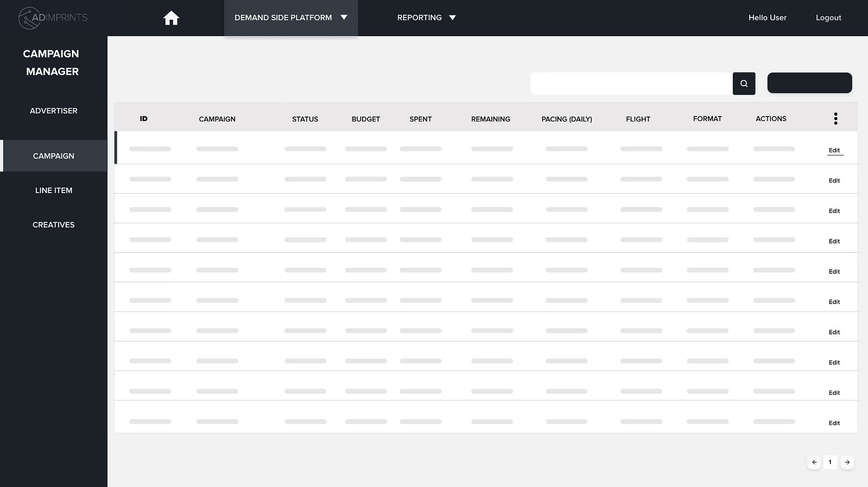This screenshot has width=868, height=487.
Task: Sort by the ID column header
Action: pyautogui.click(x=143, y=119)
